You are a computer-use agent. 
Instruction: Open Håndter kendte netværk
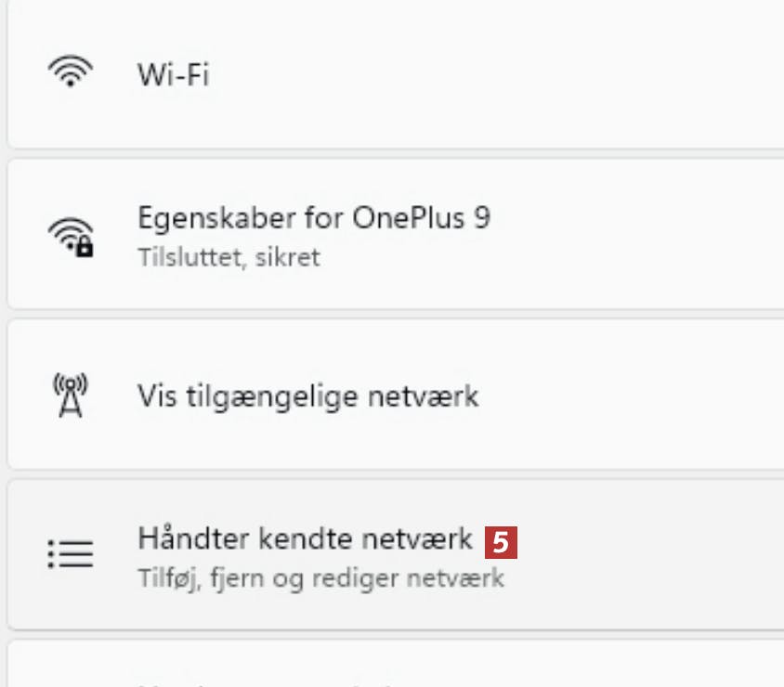305,538
